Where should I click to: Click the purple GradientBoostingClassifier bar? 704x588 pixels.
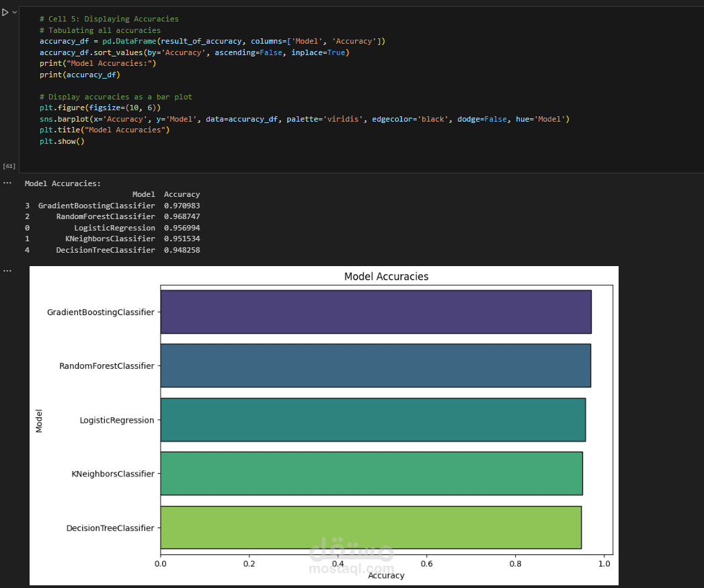(x=375, y=312)
